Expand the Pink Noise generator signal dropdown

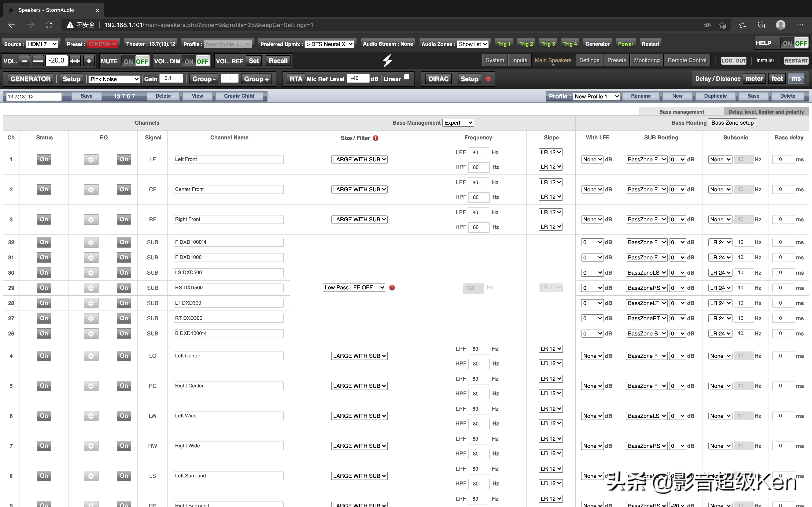click(114, 79)
